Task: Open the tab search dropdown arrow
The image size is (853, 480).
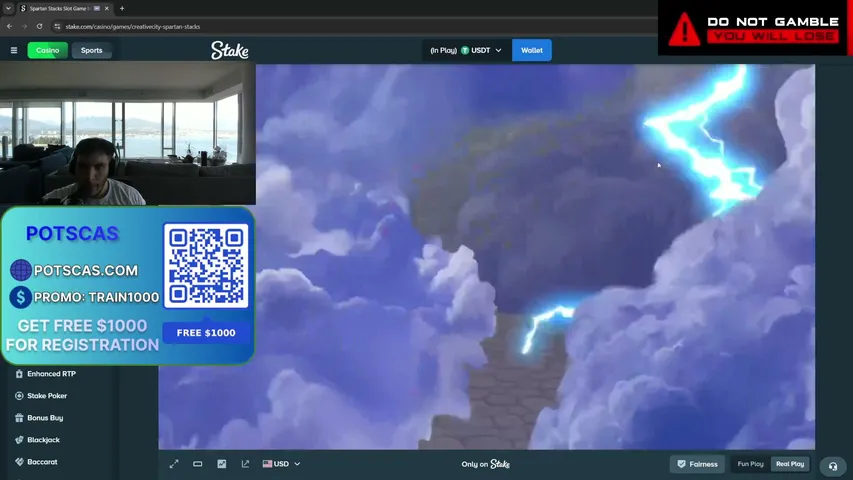Action: [x=8, y=8]
